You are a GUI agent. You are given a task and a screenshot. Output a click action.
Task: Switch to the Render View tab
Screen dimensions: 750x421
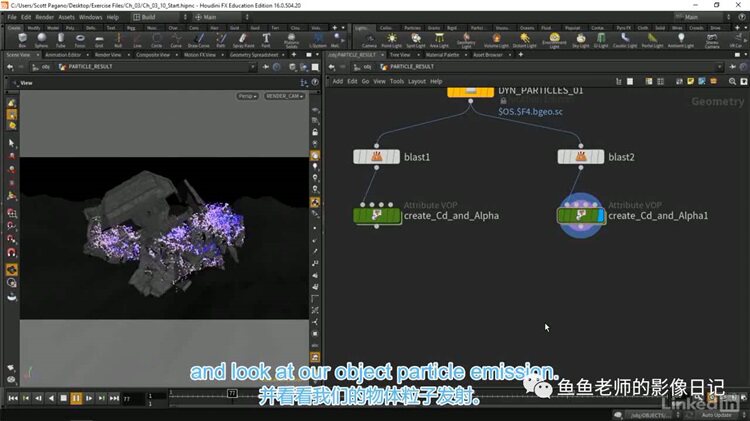pyautogui.click(x=108, y=55)
